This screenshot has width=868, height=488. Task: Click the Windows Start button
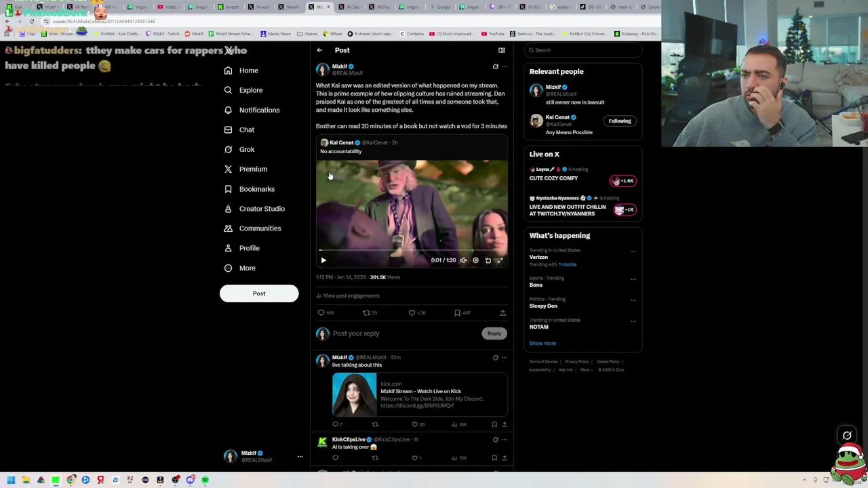(x=11, y=481)
